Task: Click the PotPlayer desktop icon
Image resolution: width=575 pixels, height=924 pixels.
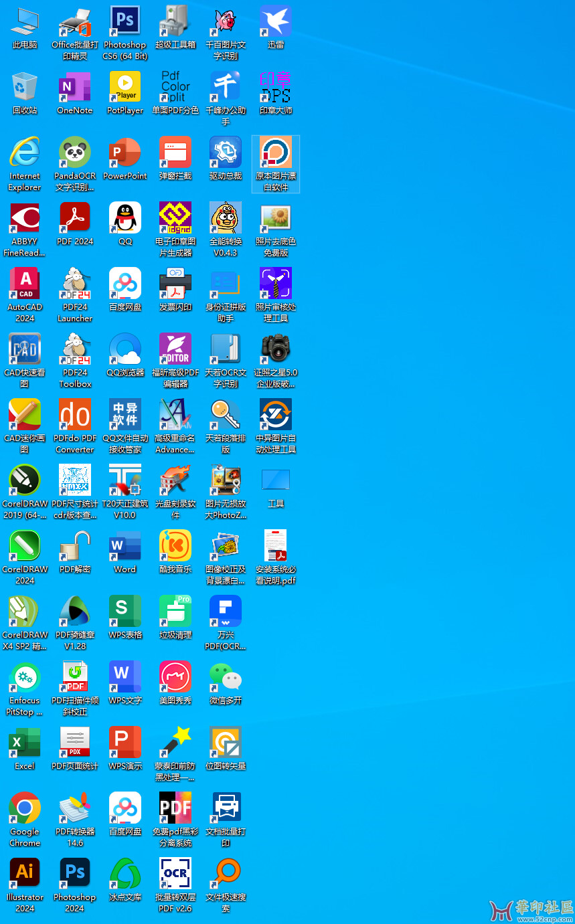Action: click(x=125, y=87)
